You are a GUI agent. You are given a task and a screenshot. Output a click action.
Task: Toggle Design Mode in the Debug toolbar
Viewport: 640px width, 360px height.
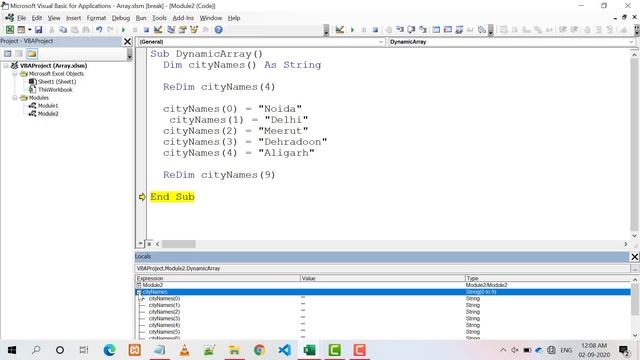click(340, 29)
